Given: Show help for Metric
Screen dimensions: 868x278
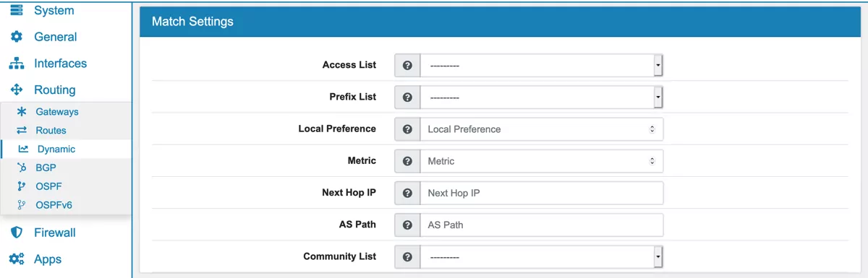Looking at the screenshot, I should (x=407, y=161).
